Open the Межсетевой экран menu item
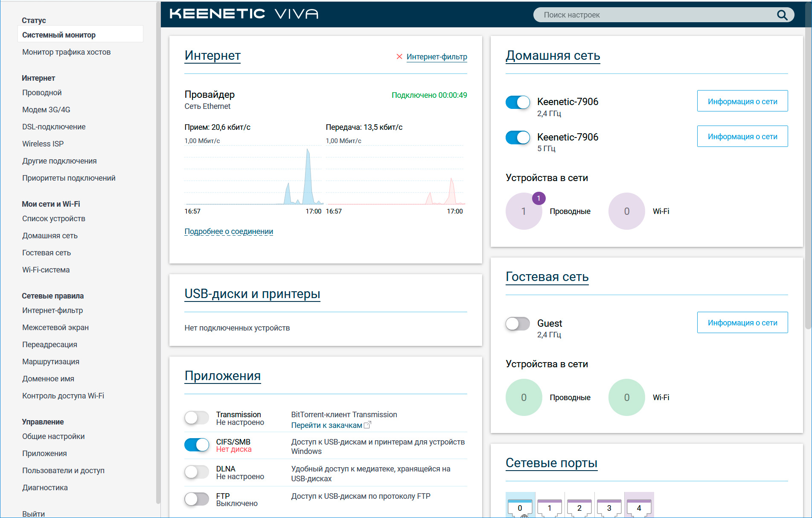The image size is (812, 518). tap(55, 328)
